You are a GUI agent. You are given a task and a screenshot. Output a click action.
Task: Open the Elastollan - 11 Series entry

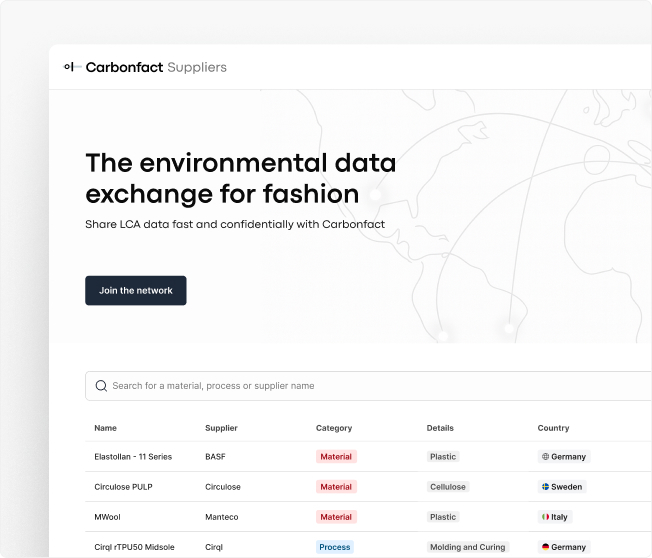pyautogui.click(x=133, y=457)
